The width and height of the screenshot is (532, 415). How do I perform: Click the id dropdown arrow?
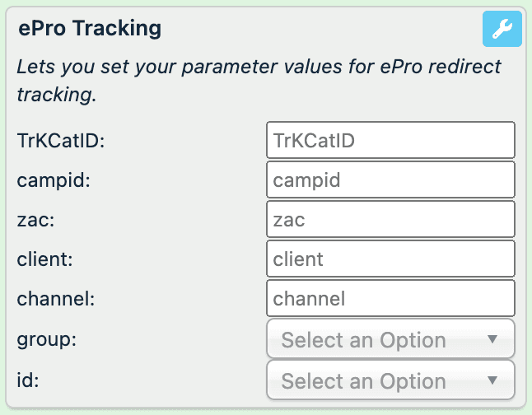coord(492,380)
